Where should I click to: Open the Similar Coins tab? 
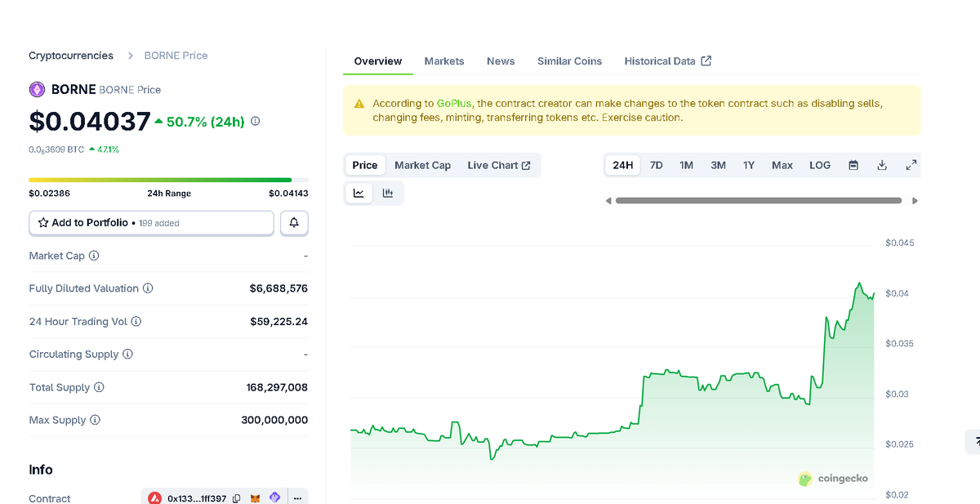click(570, 61)
